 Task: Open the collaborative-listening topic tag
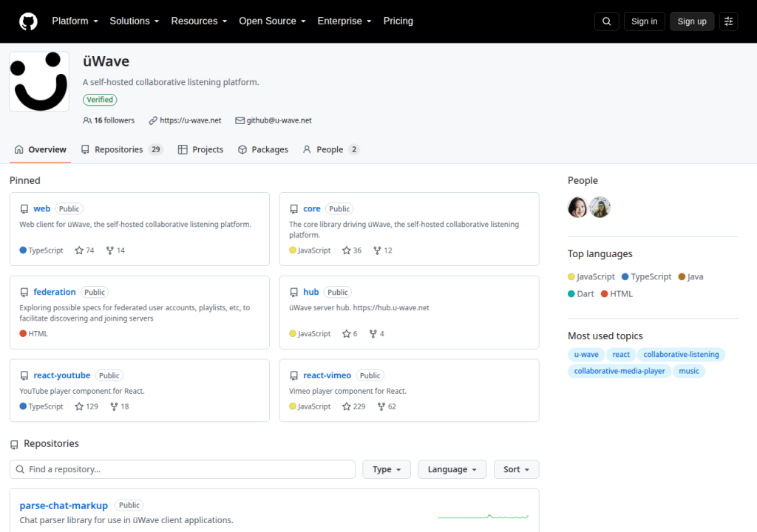click(681, 355)
